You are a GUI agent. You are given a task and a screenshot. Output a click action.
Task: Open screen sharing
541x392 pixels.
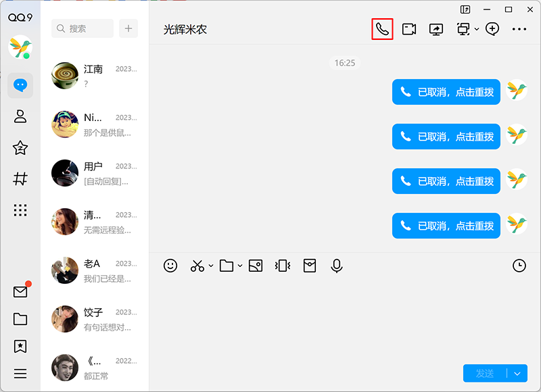436,29
